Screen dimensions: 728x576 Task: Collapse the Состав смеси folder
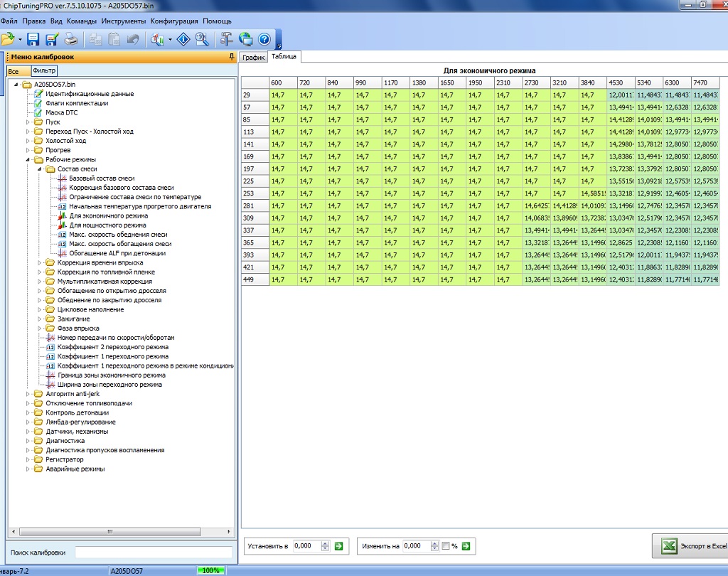pos(40,169)
